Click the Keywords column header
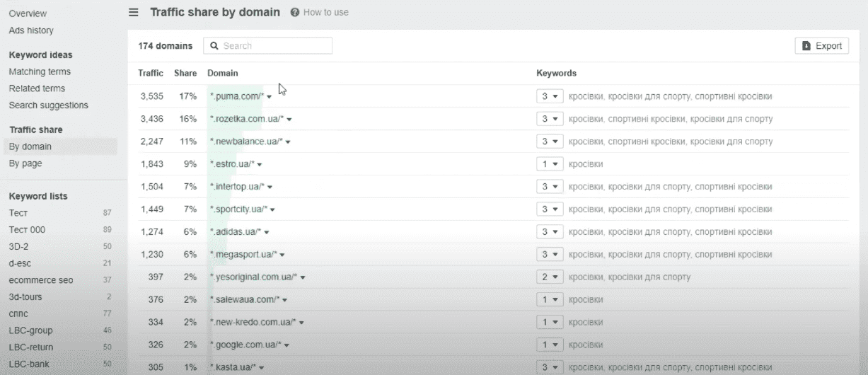The height and width of the screenshot is (375, 868). coord(557,73)
